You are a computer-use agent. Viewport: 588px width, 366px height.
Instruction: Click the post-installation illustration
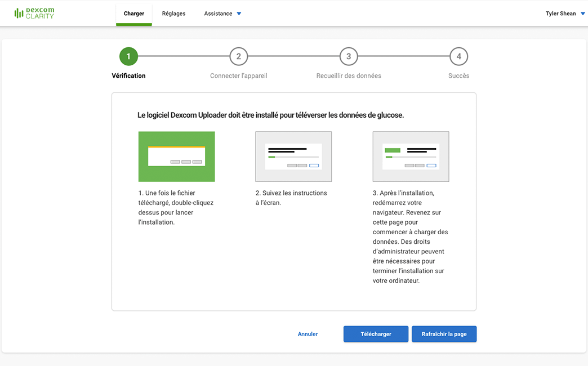click(411, 157)
